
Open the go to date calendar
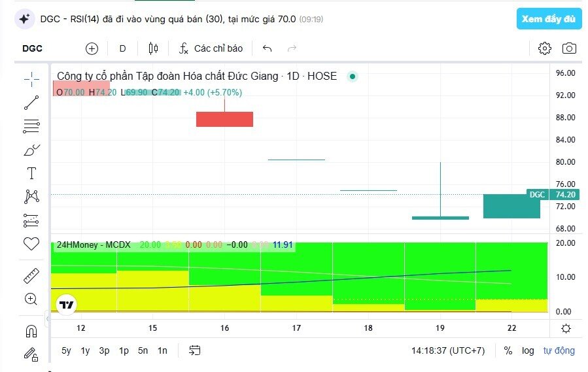[195, 350]
